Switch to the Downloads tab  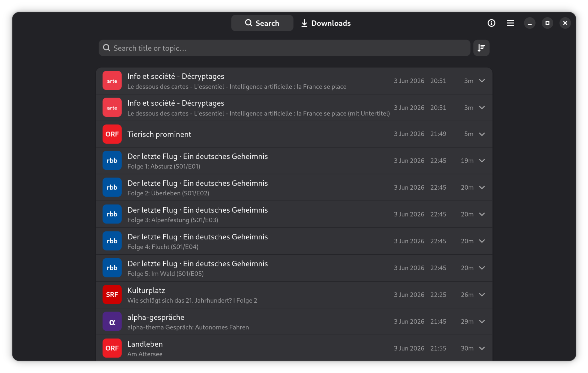pyautogui.click(x=326, y=23)
